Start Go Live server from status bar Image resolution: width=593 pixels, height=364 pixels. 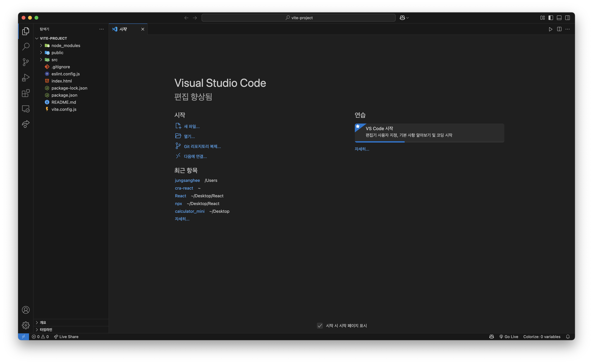pos(508,337)
